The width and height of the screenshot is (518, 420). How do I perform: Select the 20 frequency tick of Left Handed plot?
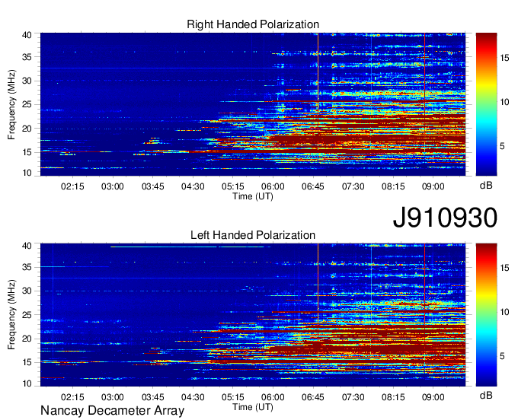(x=27, y=339)
